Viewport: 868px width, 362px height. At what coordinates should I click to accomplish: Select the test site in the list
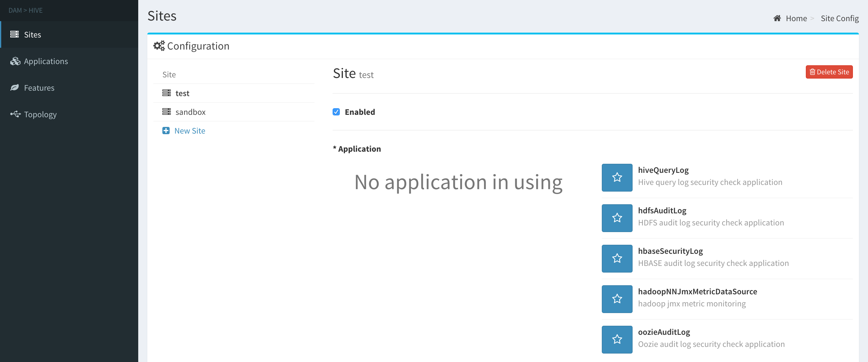(182, 93)
